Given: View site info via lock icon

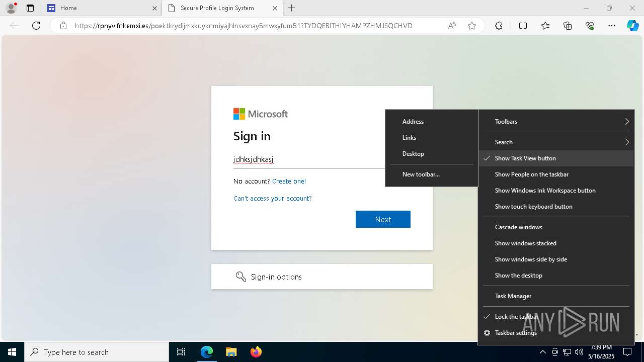Looking at the screenshot, I should [x=63, y=26].
